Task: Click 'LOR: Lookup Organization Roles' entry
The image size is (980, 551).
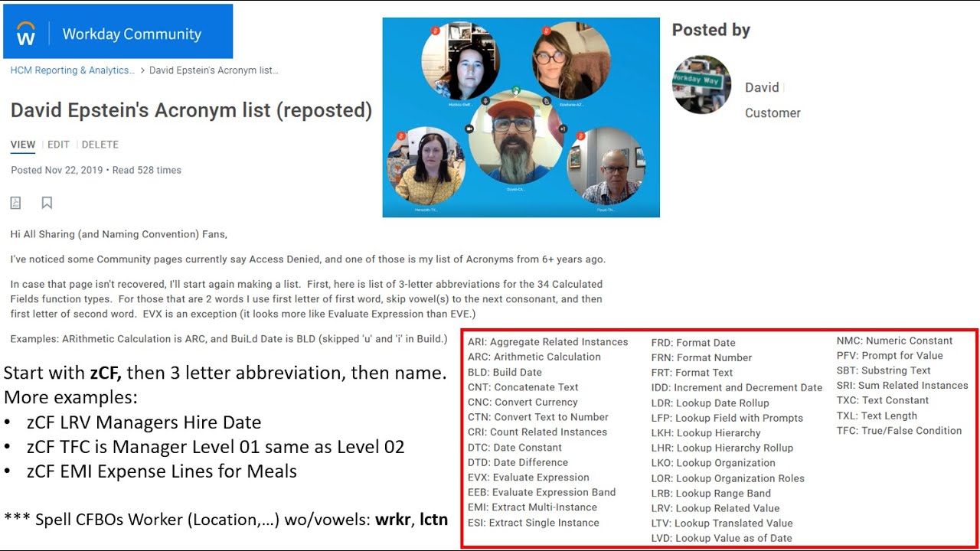Action: pyautogui.click(x=728, y=478)
